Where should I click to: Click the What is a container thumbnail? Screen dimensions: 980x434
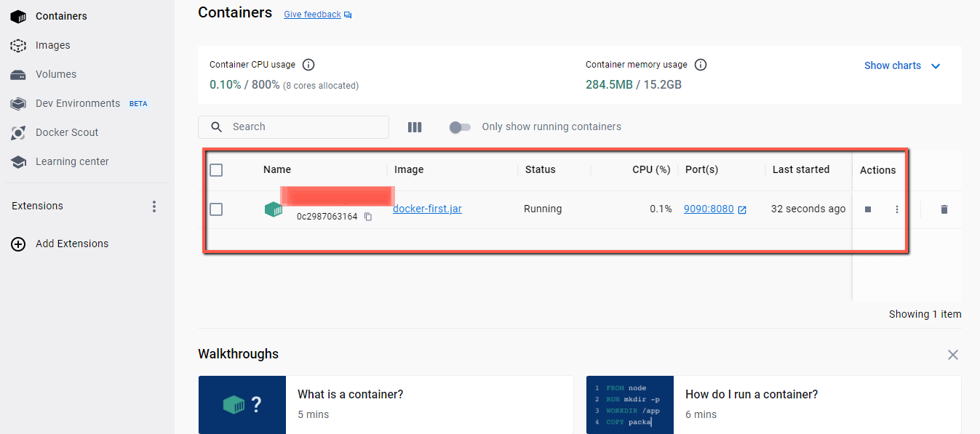(x=242, y=405)
